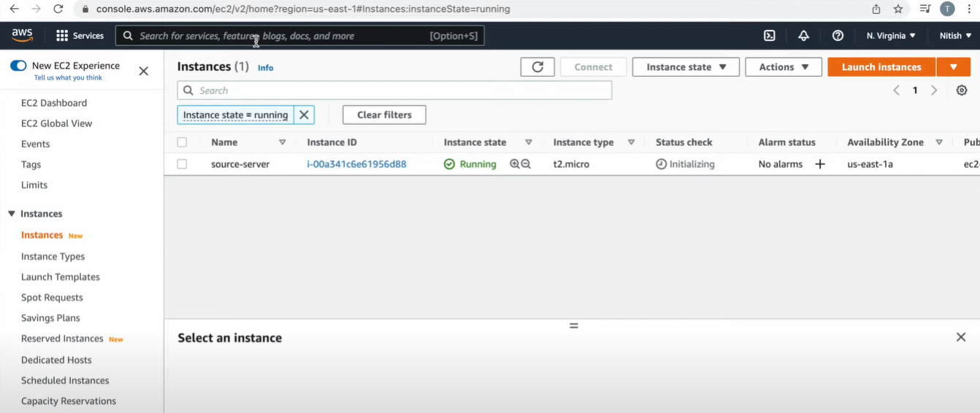Click the Info link next to Instances
The image size is (980, 413).
265,68
